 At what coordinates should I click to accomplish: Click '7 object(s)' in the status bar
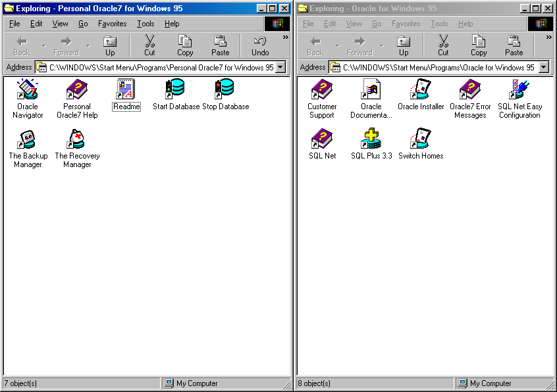pyautogui.click(x=20, y=383)
